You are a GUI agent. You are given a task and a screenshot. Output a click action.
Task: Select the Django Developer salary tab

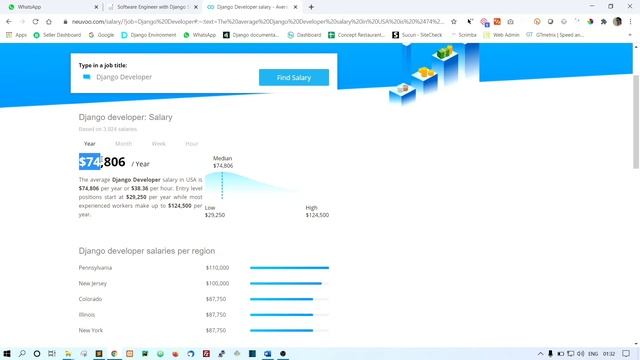pyautogui.click(x=251, y=7)
